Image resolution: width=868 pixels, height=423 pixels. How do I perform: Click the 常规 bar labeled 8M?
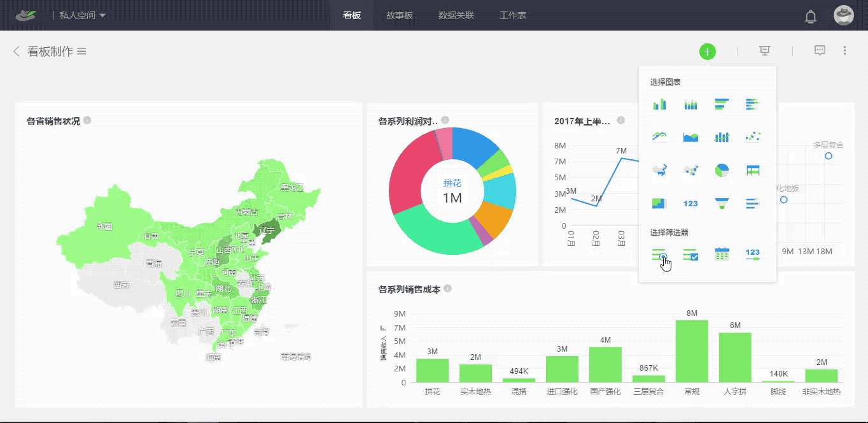click(x=692, y=351)
